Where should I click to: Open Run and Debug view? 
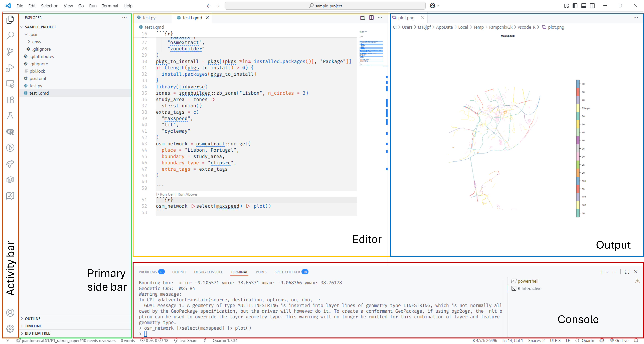click(10, 68)
